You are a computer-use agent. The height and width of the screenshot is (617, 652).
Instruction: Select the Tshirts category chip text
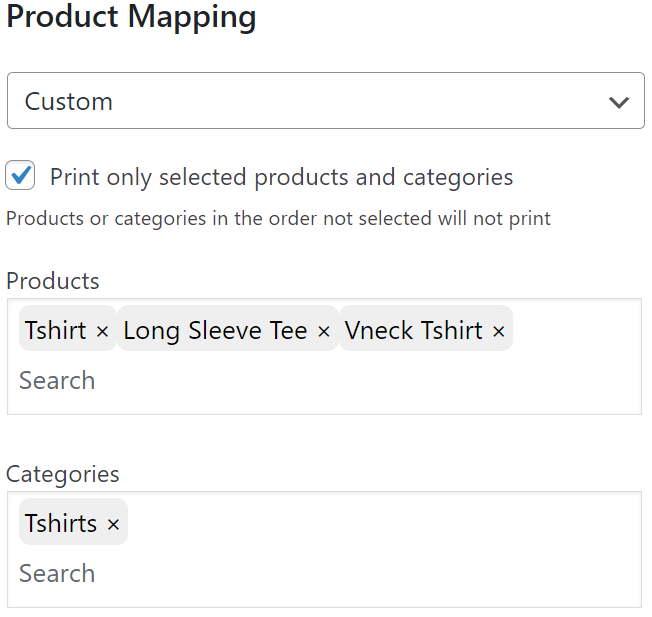coord(61,523)
